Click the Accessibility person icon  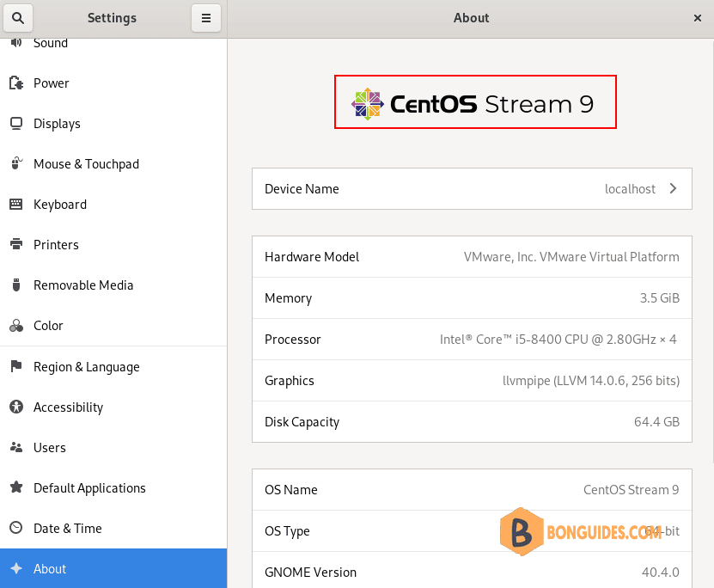pos(16,407)
